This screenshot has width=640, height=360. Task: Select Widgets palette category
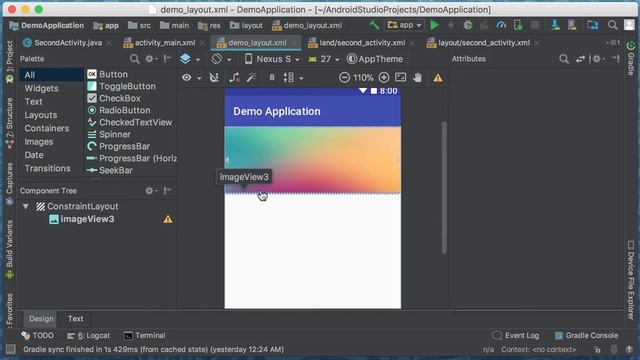(x=41, y=89)
